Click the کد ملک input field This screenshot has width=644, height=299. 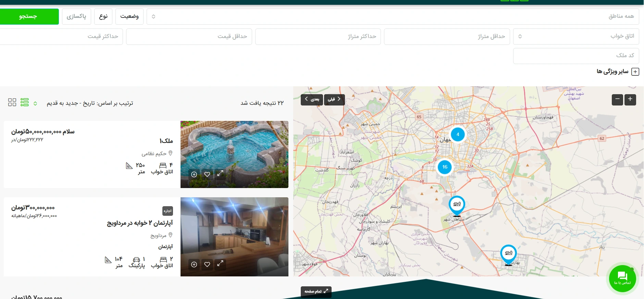coord(576,55)
